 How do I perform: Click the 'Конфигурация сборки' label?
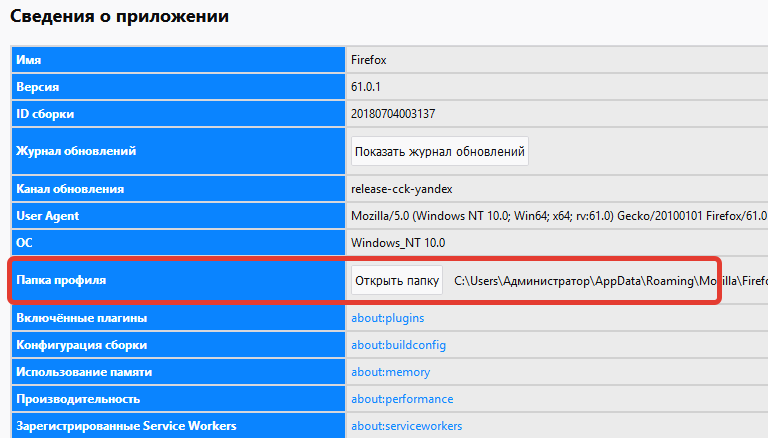tap(81, 345)
